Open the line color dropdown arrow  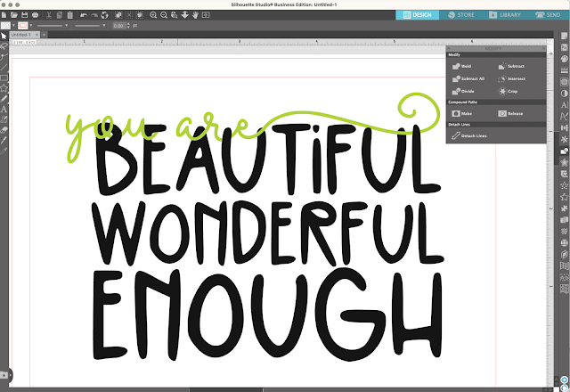click(x=31, y=26)
